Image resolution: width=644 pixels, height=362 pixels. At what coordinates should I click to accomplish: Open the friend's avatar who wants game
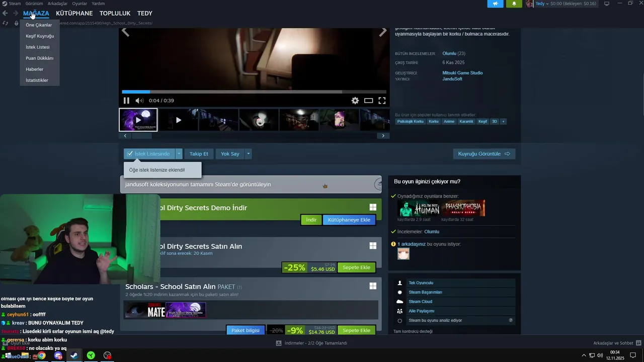[404, 254]
